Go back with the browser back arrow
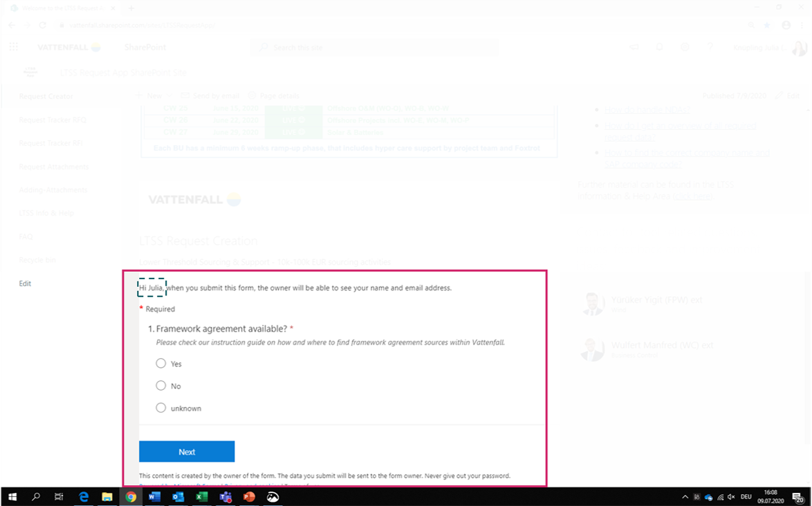This screenshot has width=812, height=506. (x=12, y=25)
